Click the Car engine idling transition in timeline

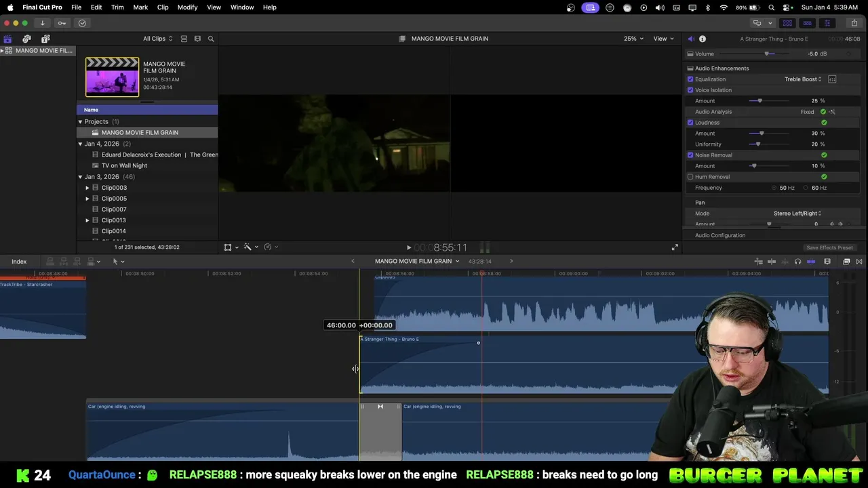point(380,431)
